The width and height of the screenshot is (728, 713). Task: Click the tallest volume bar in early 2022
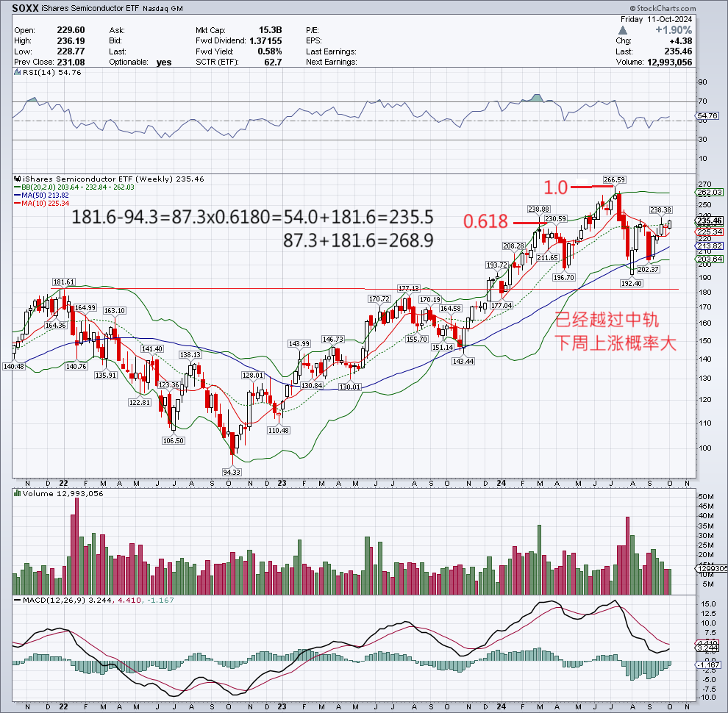76,546
